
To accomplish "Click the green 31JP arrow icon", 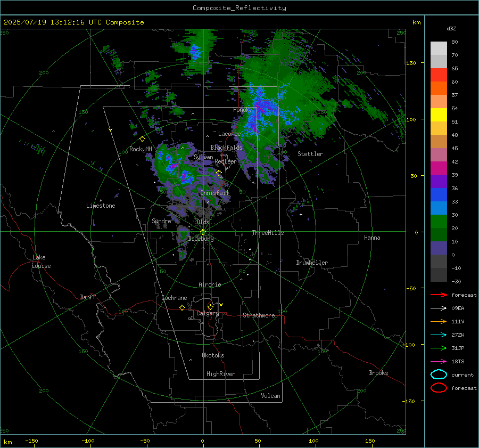I will 439,348.
